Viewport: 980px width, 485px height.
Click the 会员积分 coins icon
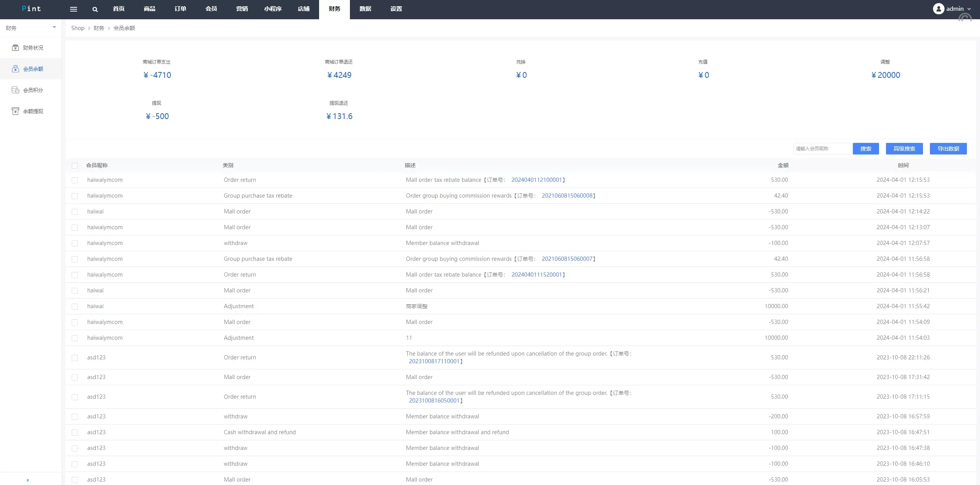point(15,90)
